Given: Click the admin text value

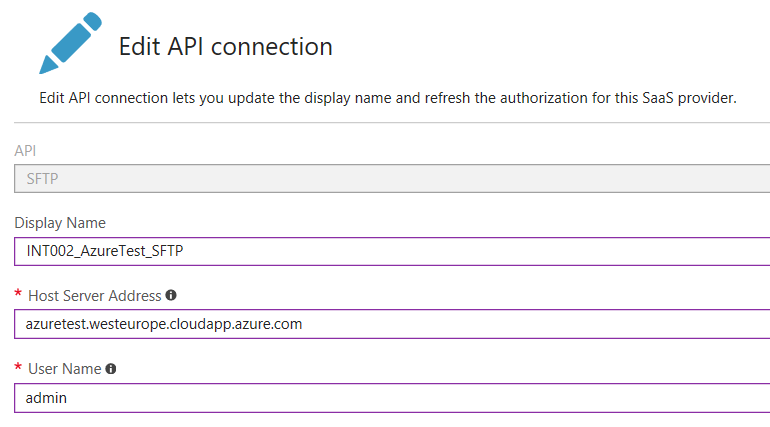Looking at the screenshot, I should pyautogui.click(x=46, y=398).
